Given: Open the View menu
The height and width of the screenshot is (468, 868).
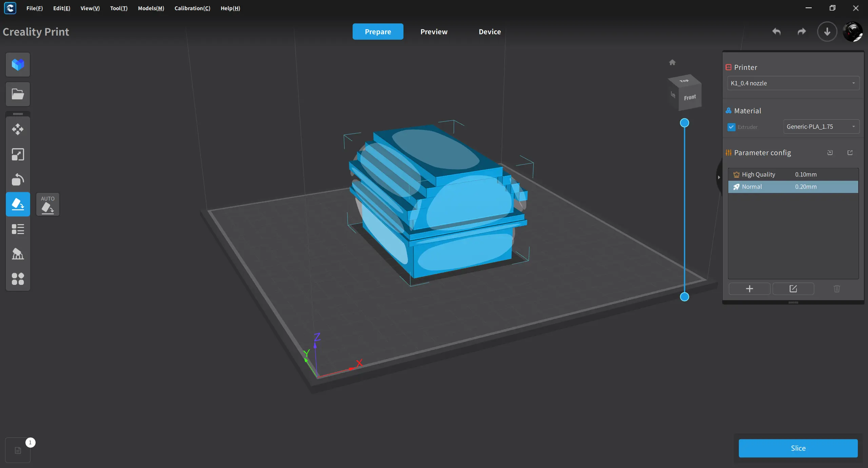Looking at the screenshot, I should [x=90, y=8].
